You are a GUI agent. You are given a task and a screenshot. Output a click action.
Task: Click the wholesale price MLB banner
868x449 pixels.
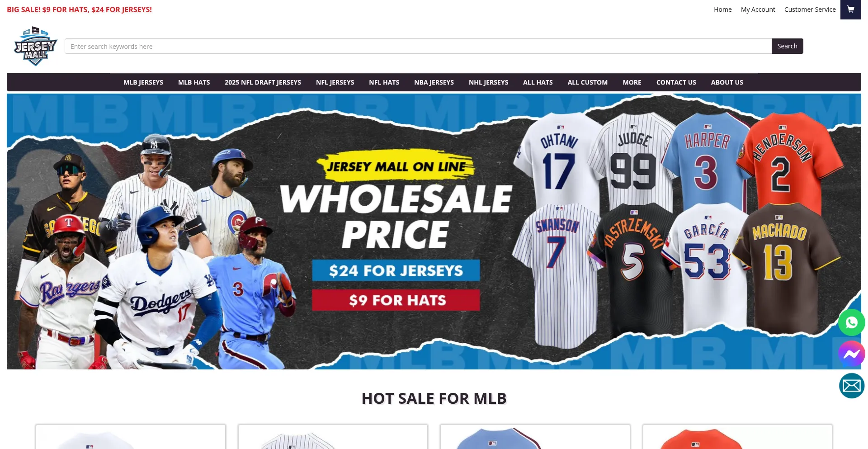[434, 232]
